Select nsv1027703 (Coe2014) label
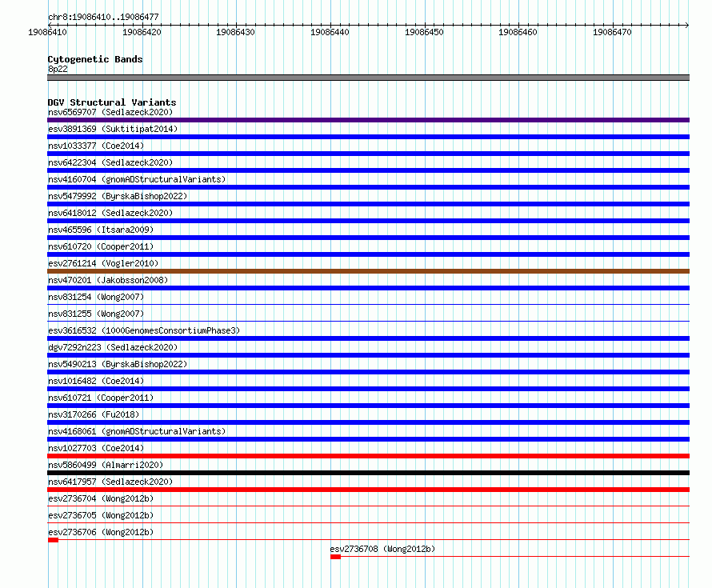This screenshot has width=712, height=588. coord(96,448)
